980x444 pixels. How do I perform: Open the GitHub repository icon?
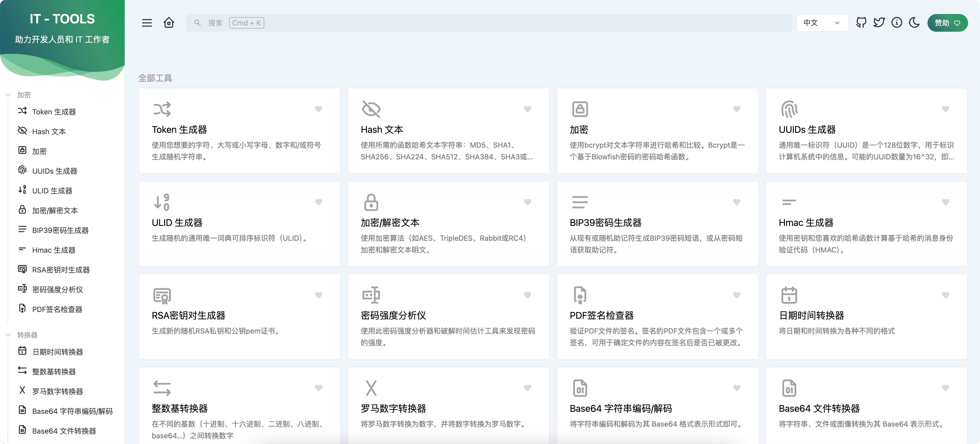coord(861,23)
